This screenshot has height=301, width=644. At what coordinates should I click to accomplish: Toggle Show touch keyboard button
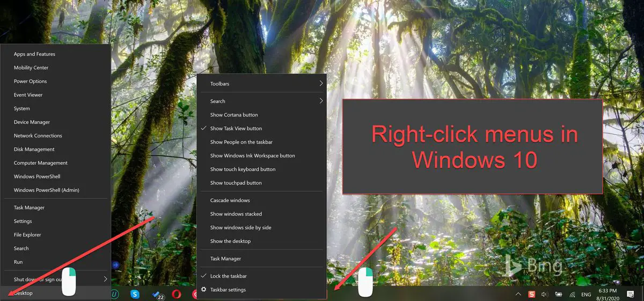[261, 169]
